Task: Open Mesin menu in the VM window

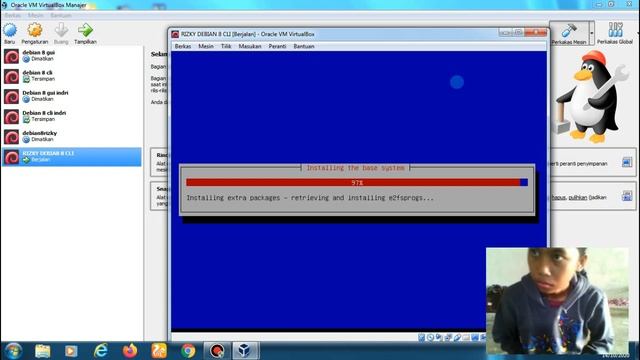Action: coord(206,46)
